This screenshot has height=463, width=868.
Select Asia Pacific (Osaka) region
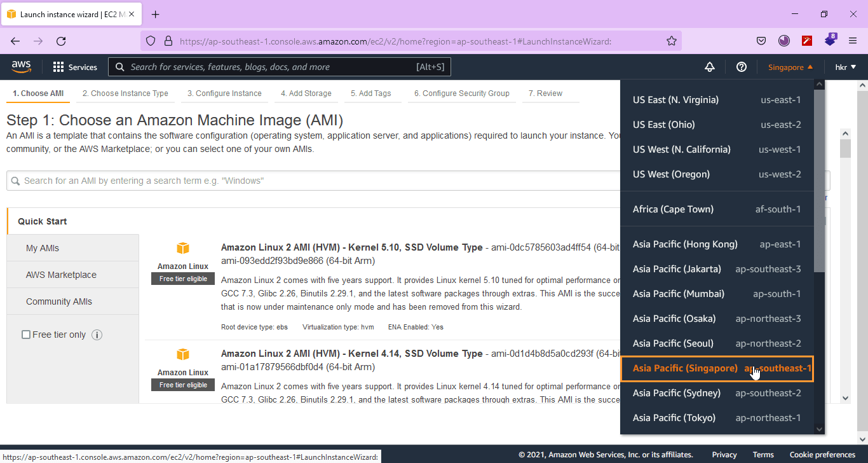(717, 319)
